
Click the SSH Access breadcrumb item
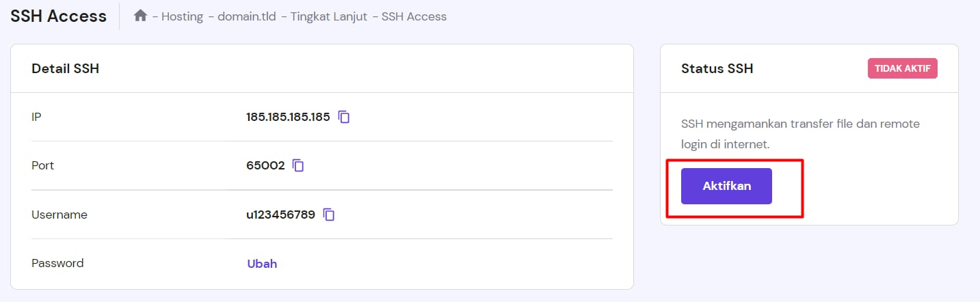coord(414,16)
